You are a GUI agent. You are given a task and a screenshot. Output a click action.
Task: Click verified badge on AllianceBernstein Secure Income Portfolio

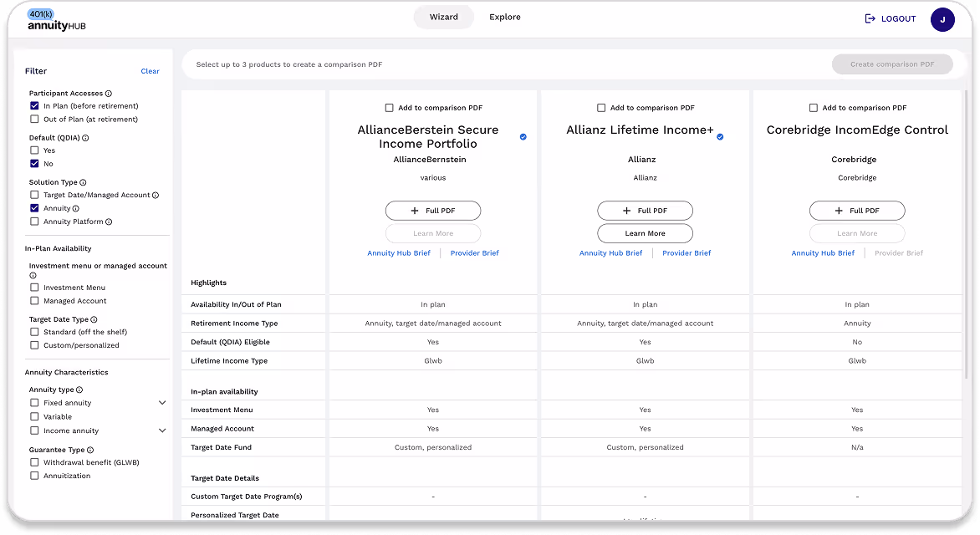coord(523,137)
